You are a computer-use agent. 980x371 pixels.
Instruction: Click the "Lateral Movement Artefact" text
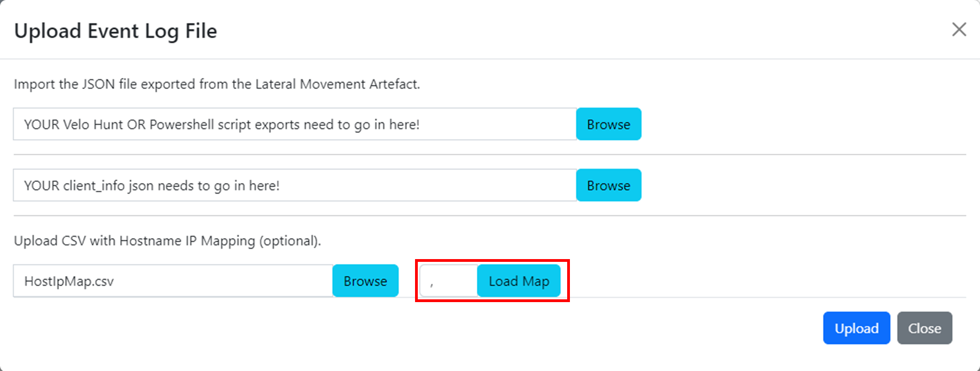(x=336, y=84)
